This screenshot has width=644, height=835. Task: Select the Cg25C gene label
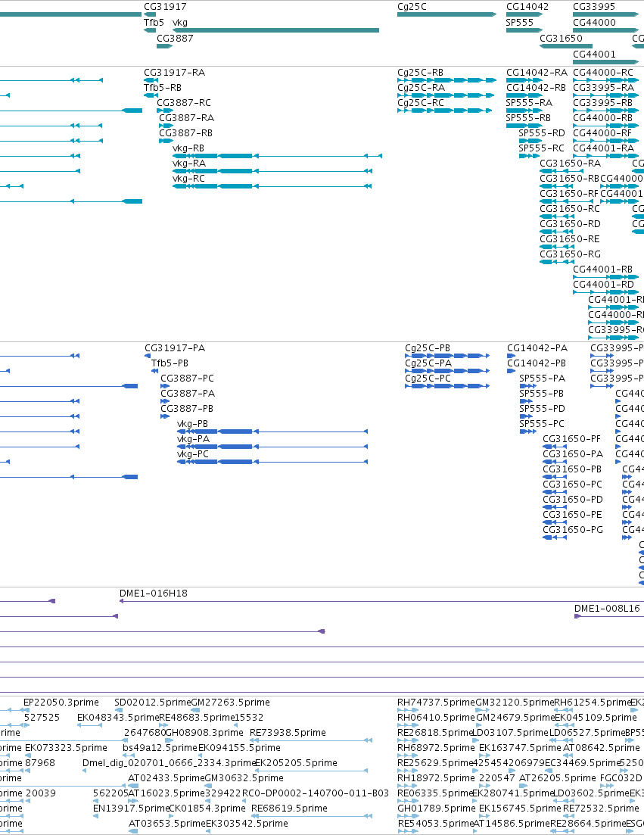point(412,7)
